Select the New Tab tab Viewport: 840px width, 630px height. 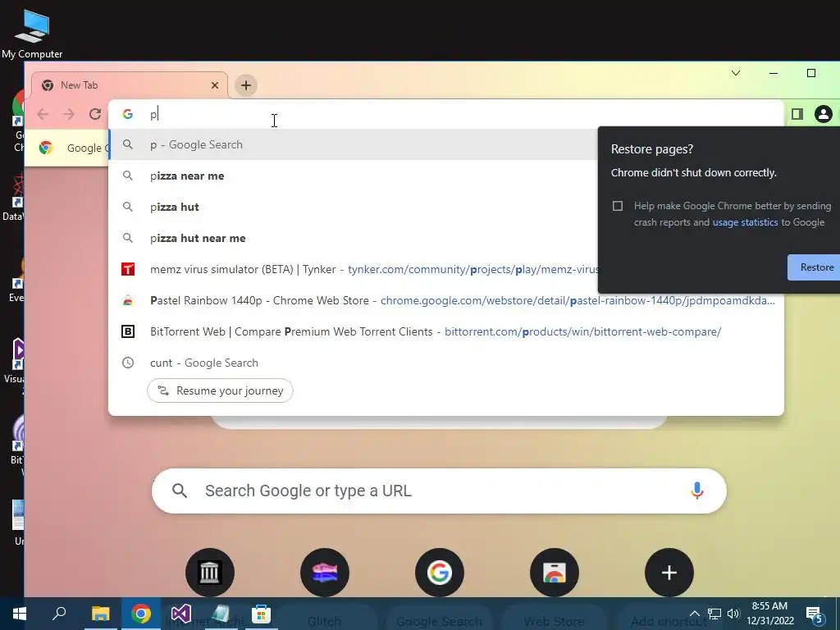130,85
